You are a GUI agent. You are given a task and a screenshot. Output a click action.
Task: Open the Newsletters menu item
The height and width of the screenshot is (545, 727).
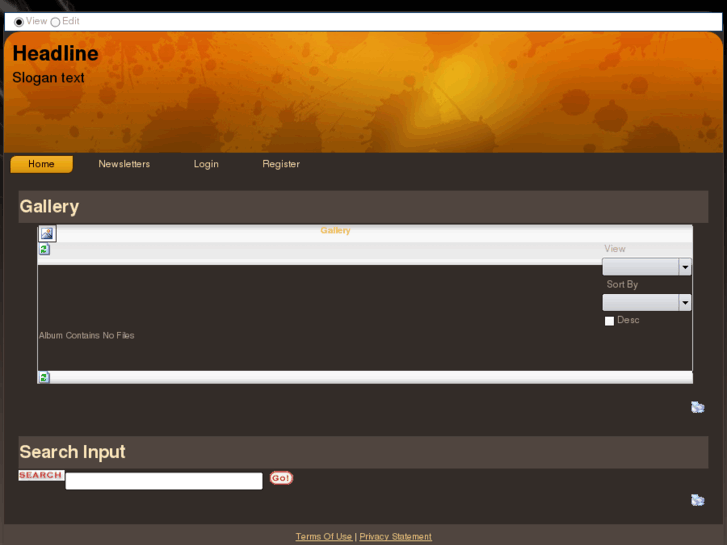124,164
